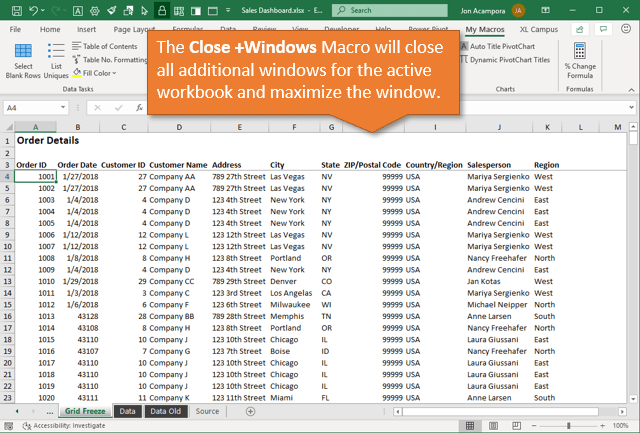Click the Table of Contents macro button
Screen dimensions: 640x433
[108, 46]
